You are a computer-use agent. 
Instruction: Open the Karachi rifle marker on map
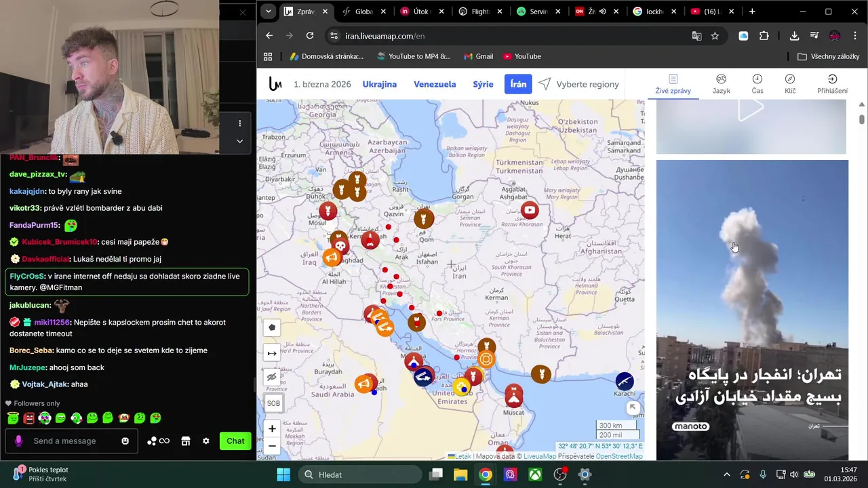pyautogui.click(x=625, y=381)
